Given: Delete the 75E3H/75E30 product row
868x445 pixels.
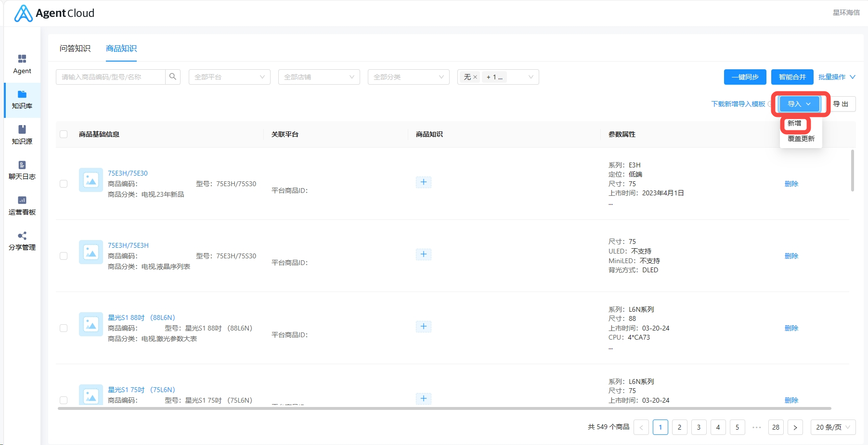Looking at the screenshot, I should point(791,184).
